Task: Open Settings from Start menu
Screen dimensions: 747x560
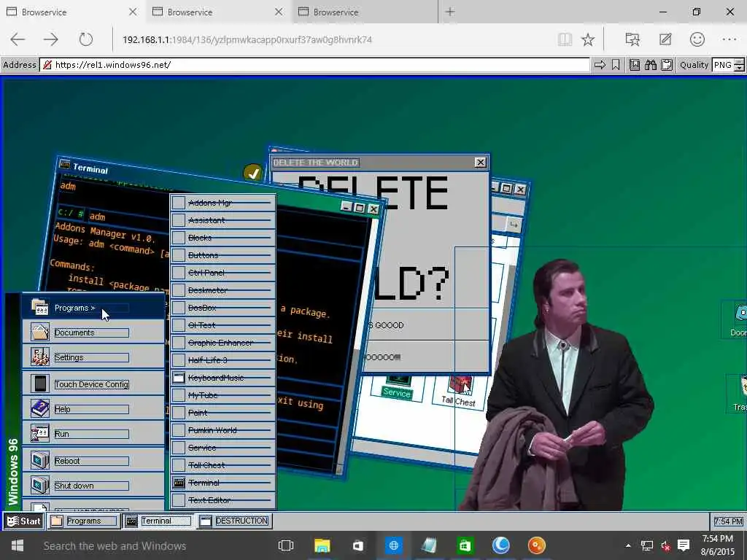Action: click(93, 357)
